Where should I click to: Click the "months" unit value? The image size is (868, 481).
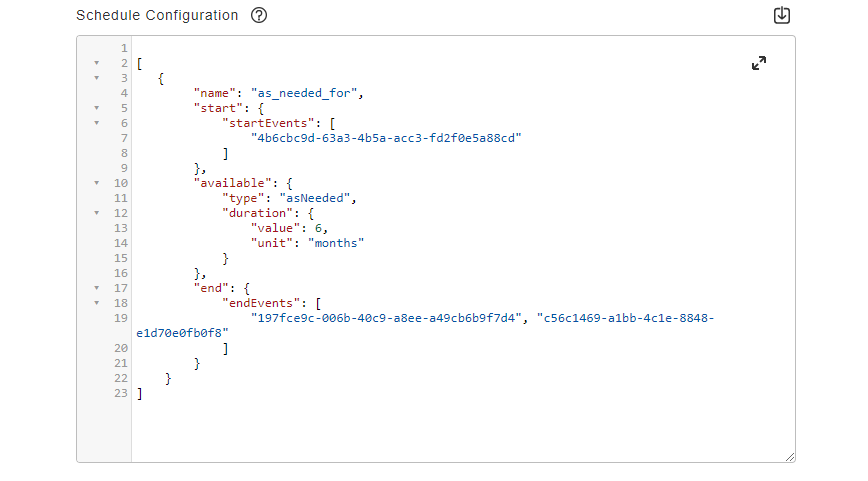(x=336, y=243)
